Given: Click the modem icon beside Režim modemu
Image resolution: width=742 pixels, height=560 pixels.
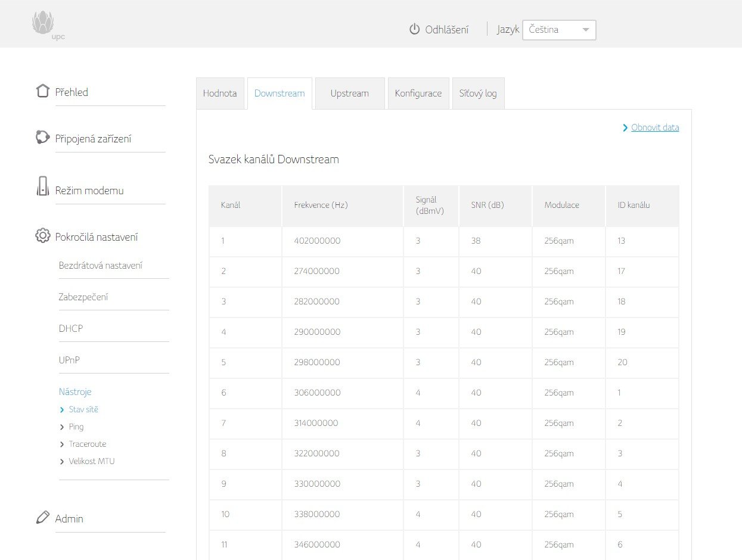Looking at the screenshot, I should tap(42, 186).
